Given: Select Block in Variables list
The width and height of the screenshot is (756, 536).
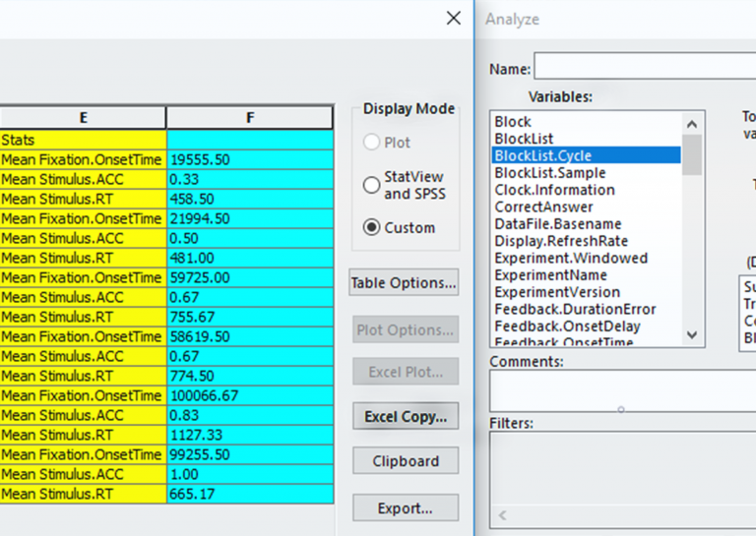Looking at the screenshot, I should point(587,121).
